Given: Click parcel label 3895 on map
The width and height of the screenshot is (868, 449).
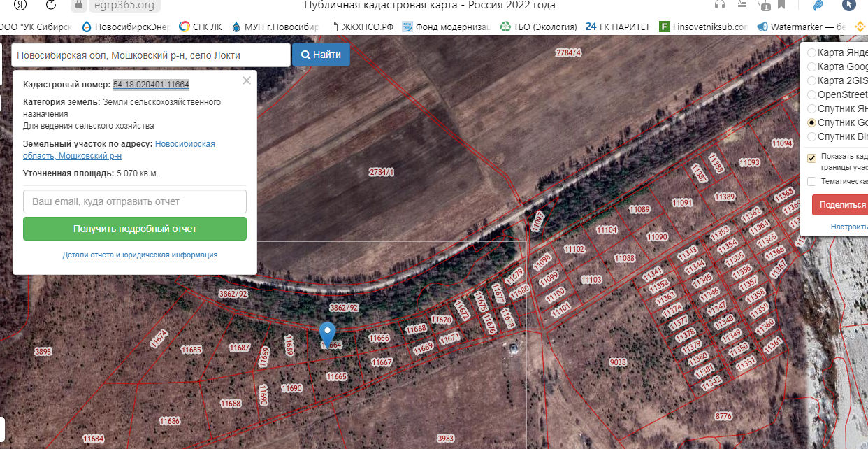Looking at the screenshot, I should point(43,352).
